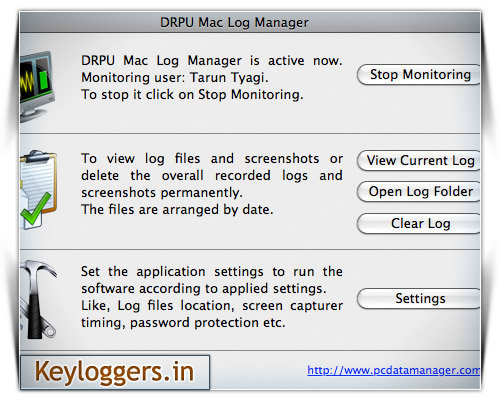Stop monitoring the current user
500x400 pixels.
point(419,75)
